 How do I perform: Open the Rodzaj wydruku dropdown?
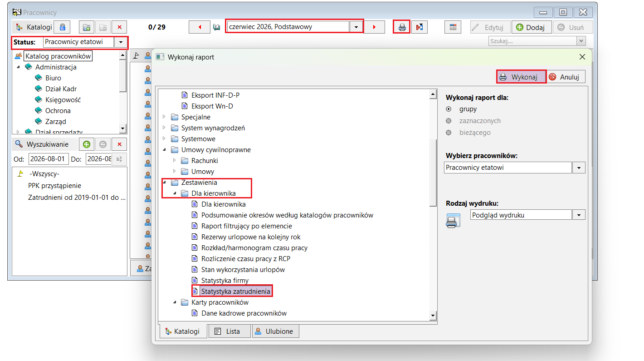coord(579,215)
